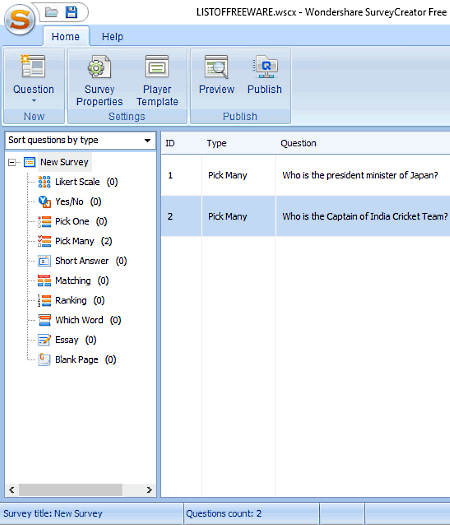Click the Pick Many (2) tree item
This screenshot has width=450, height=525.
pyautogui.click(x=75, y=241)
